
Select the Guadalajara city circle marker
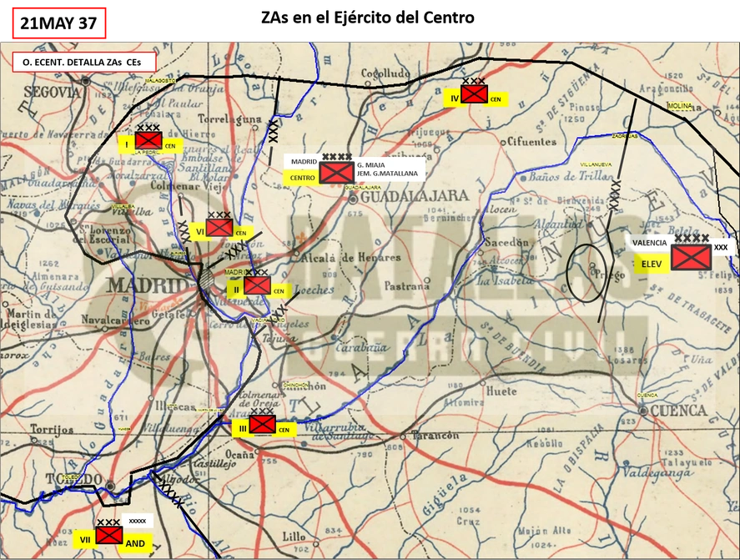pyautogui.click(x=353, y=199)
